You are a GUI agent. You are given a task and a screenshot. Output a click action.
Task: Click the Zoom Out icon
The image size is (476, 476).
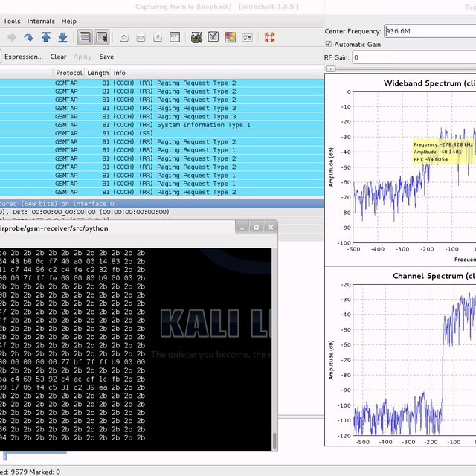click(141, 38)
